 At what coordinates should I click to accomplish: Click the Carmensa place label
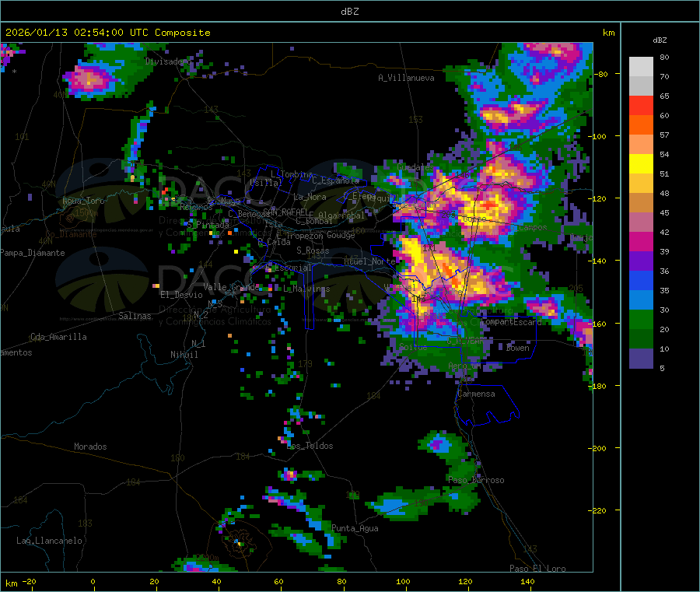[476, 394]
